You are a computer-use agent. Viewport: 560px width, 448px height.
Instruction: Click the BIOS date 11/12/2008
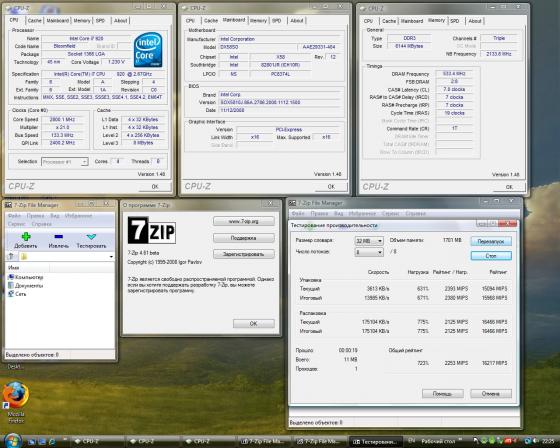[232, 110]
